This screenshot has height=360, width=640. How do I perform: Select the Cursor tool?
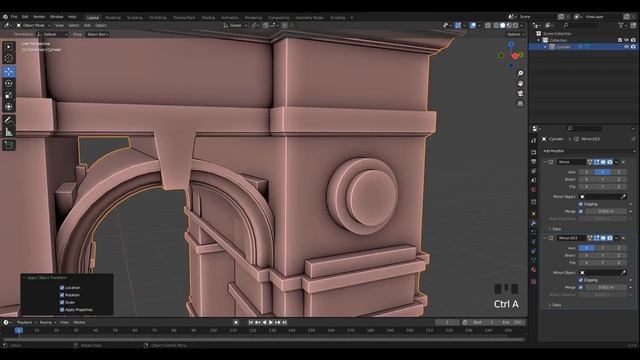[x=9, y=58]
